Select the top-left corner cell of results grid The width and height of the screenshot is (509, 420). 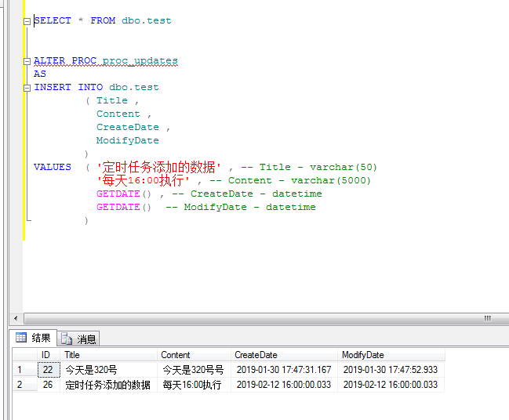tap(25, 355)
